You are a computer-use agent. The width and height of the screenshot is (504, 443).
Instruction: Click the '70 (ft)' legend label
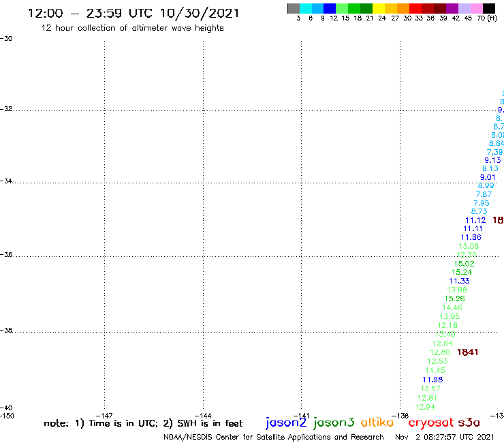coord(487,18)
